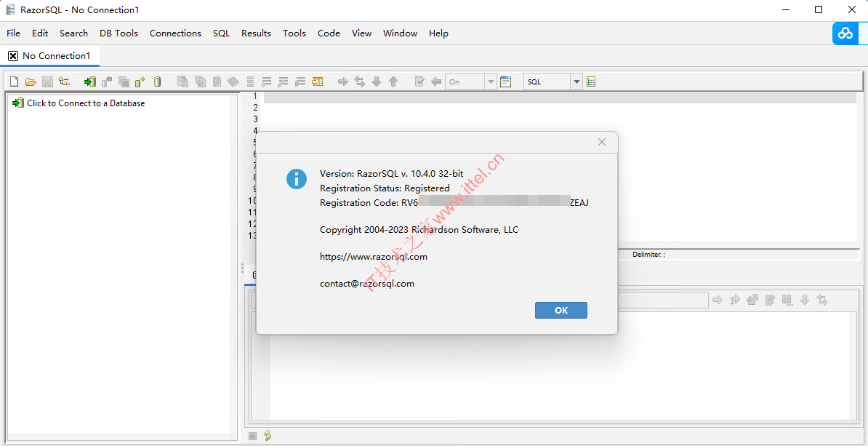Viewport: 868px width, 446px height.
Task: Toggle the navigator tree icon in toolbar
Action: tap(64, 82)
